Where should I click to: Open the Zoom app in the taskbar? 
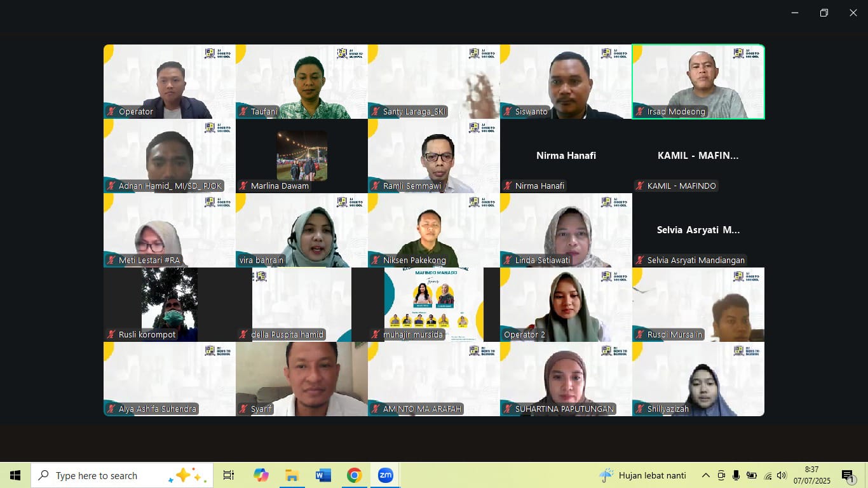click(385, 475)
